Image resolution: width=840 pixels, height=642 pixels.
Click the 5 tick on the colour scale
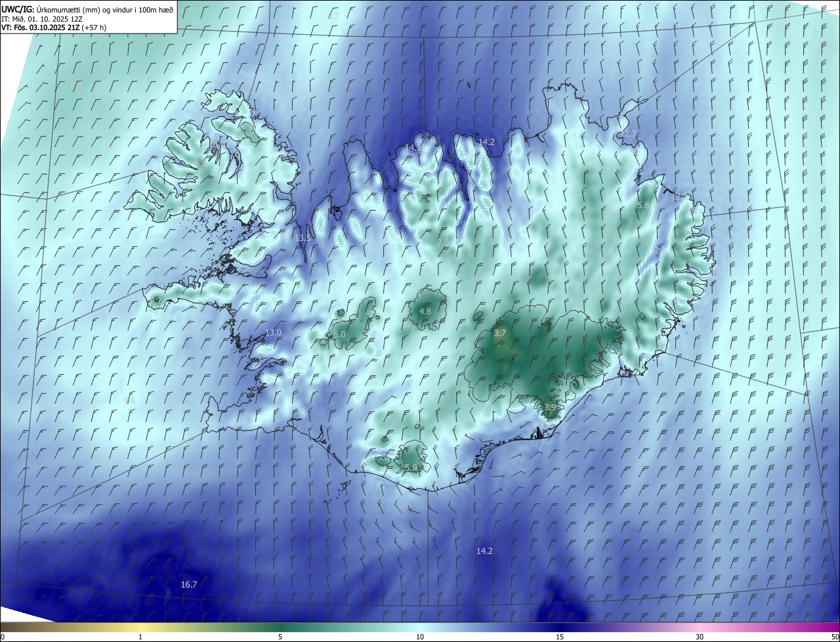click(280, 637)
